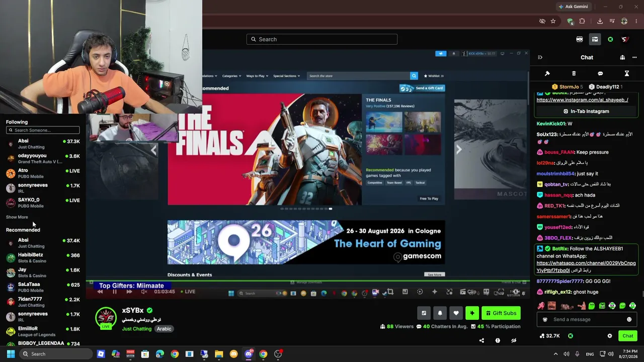Click the Gift Subs button
This screenshot has width=644, height=362.
[500, 313]
